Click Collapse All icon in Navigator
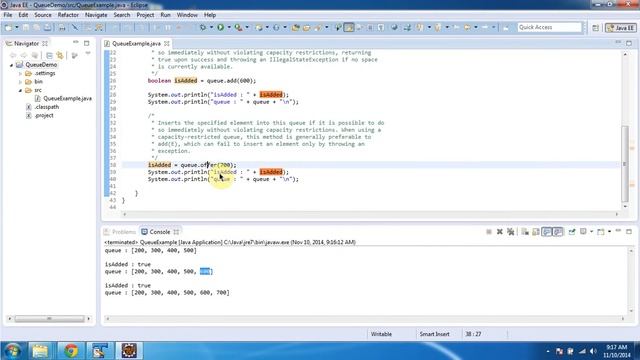This screenshot has width=640, height=360. [49, 55]
